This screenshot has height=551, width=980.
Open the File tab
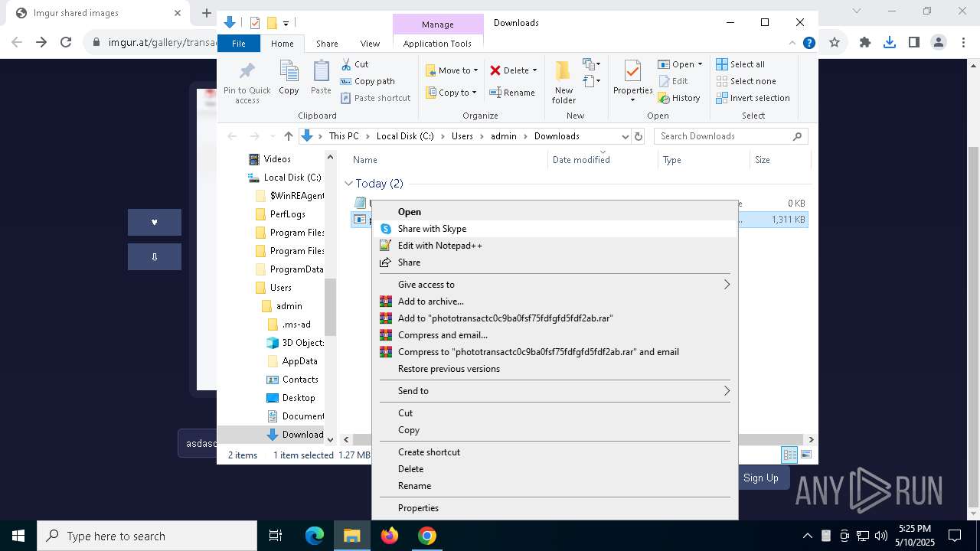pos(239,44)
